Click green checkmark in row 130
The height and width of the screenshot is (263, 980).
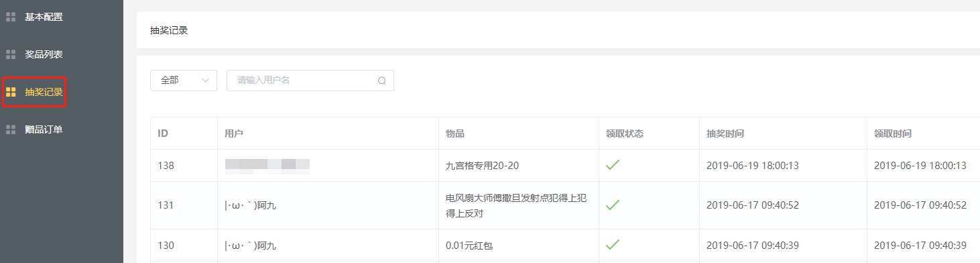[x=612, y=245]
